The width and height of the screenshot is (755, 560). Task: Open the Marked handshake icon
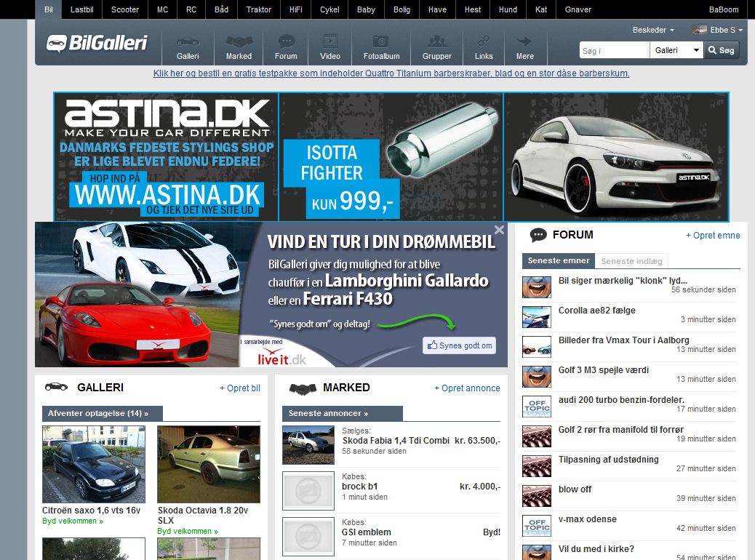tap(239, 42)
